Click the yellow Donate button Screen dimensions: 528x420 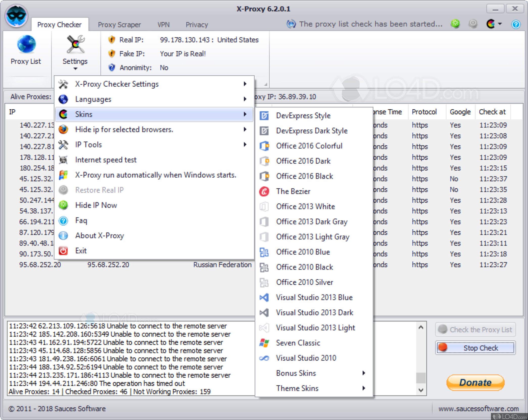tap(475, 382)
